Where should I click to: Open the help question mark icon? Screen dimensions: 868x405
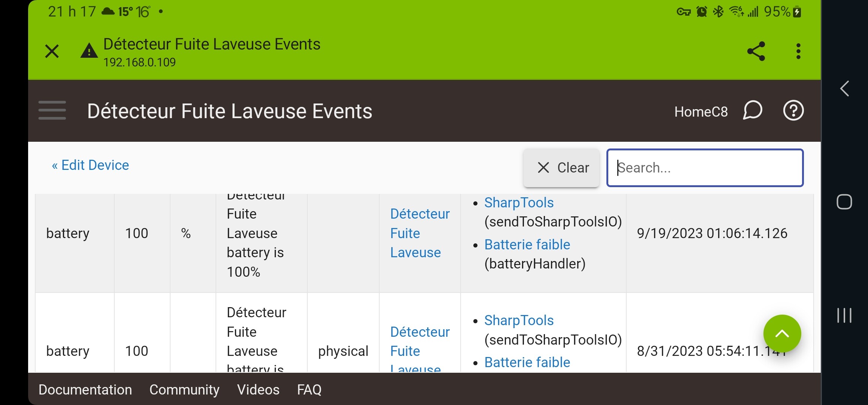tap(793, 111)
